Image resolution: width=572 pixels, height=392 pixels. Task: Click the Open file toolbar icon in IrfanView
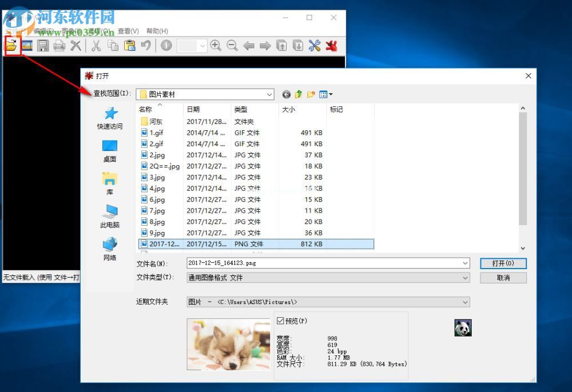11,46
